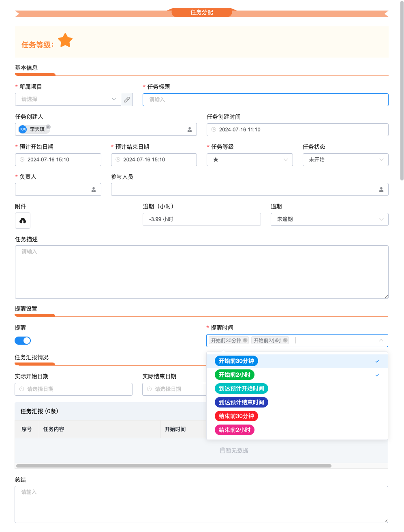Deselect 开始前2小时 option in dropdown

[235, 375]
